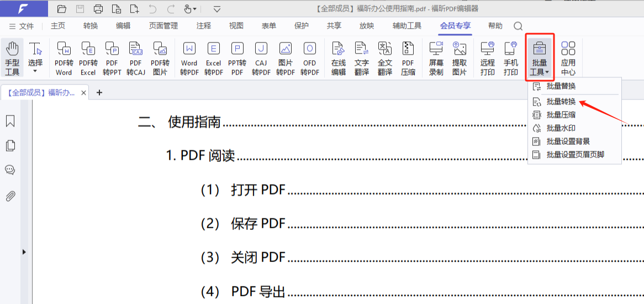
Task: Click the 远程打印 remote print icon
Action: click(x=487, y=58)
